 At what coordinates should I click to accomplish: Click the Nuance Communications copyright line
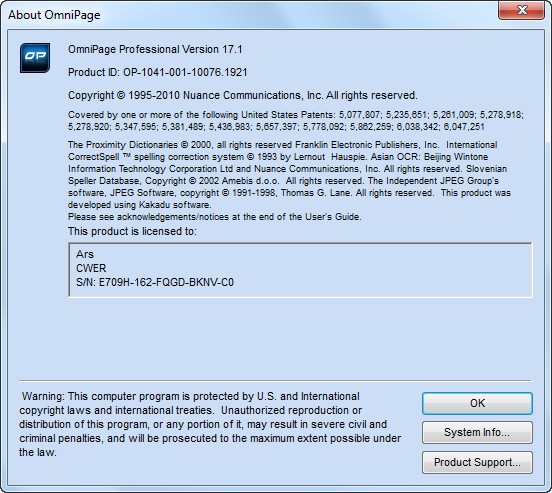tap(243, 95)
